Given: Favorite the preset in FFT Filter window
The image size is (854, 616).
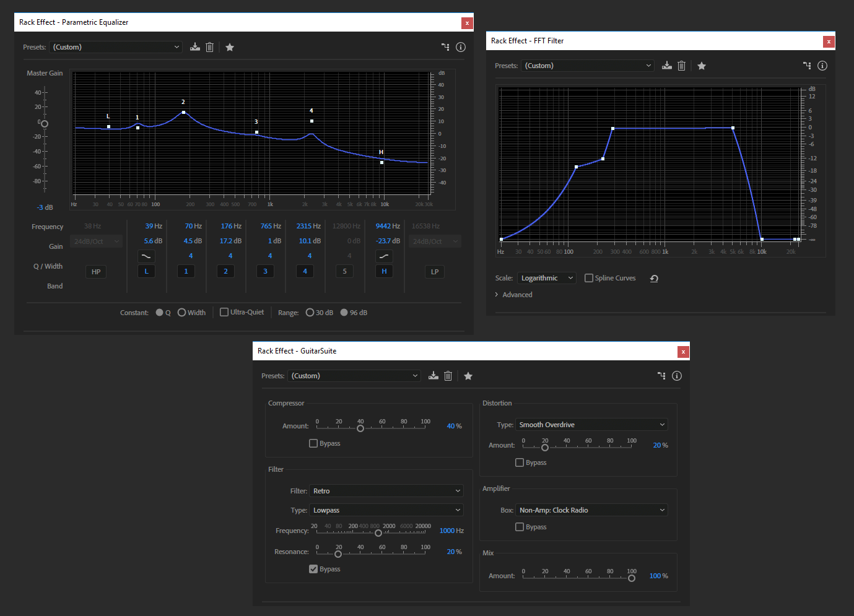Looking at the screenshot, I should point(702,66).
